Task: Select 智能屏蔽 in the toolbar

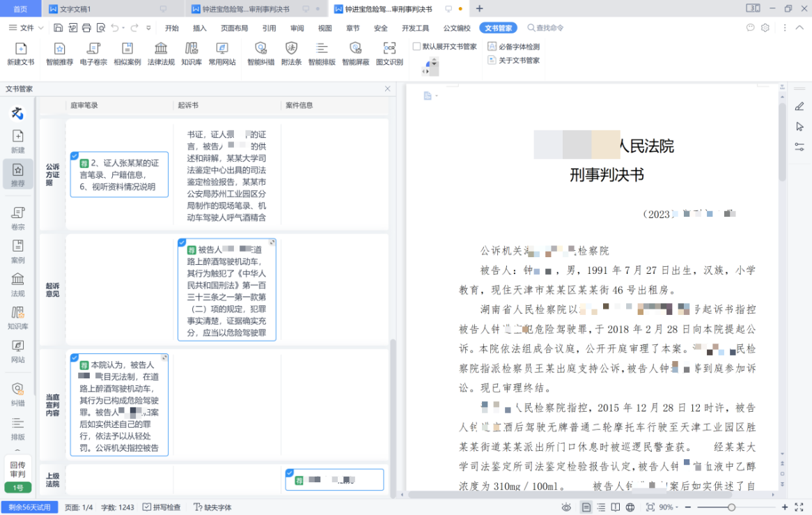Action: (355, 54)
